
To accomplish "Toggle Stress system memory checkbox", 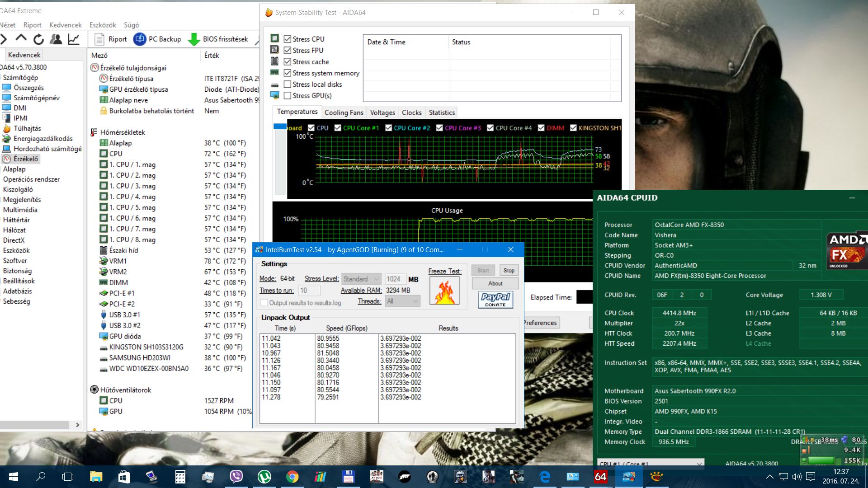I will [287, 73].
